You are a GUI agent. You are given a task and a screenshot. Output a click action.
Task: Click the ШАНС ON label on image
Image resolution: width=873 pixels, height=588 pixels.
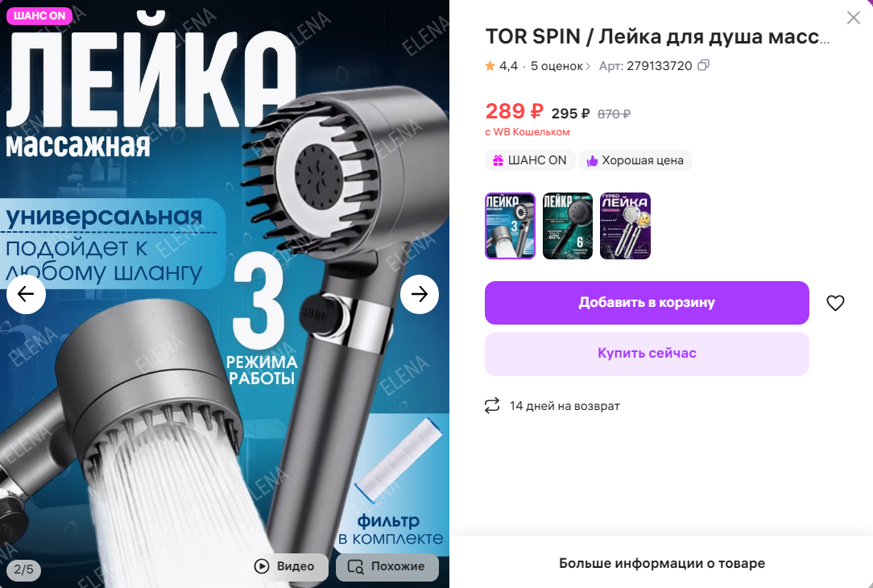(39, 15)
